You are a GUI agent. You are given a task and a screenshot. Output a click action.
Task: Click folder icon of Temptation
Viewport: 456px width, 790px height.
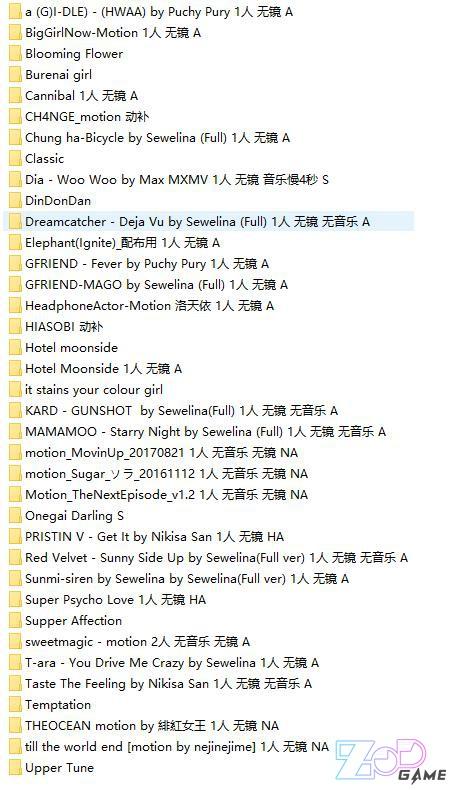pyautogui.click(x=15, y=704)
